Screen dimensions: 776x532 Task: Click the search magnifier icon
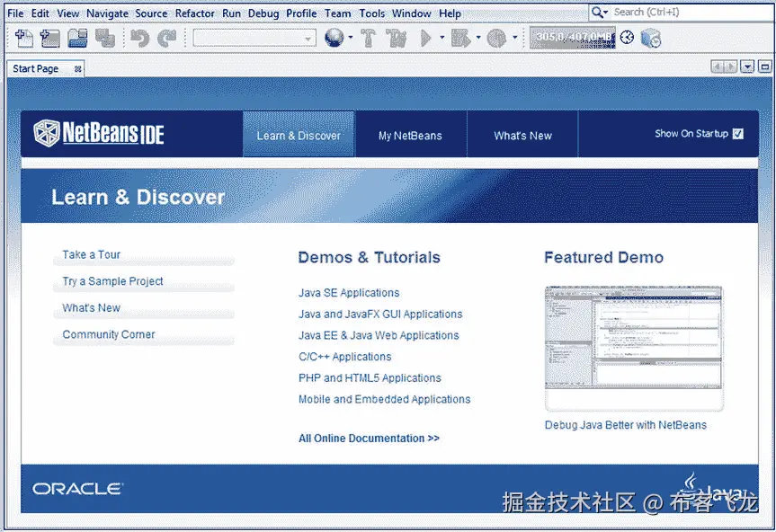tap(597, 12)
